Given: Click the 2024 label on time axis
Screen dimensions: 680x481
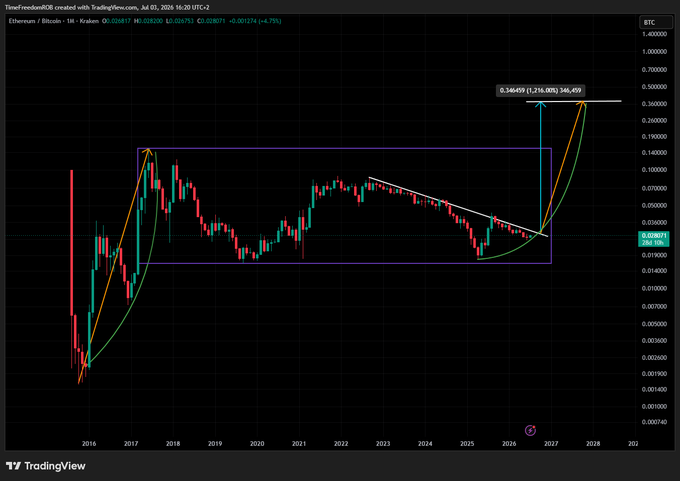Looking at the screenshot, I should pyautogui.click(x=425, y=444).
